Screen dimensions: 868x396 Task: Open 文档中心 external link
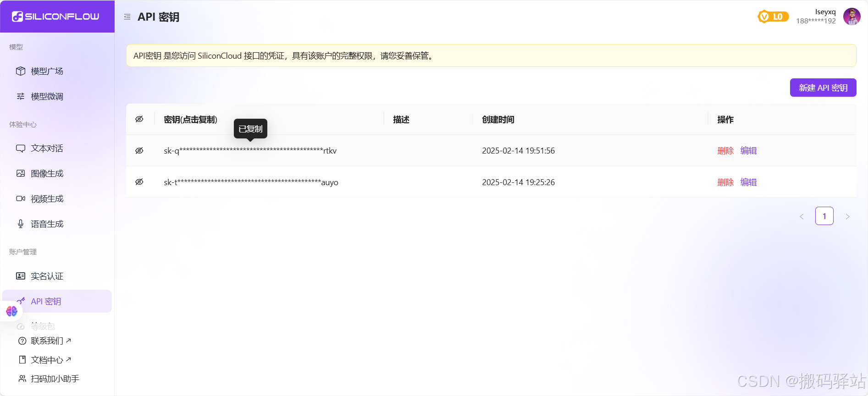pyautogui.click(x=51, y=360)
